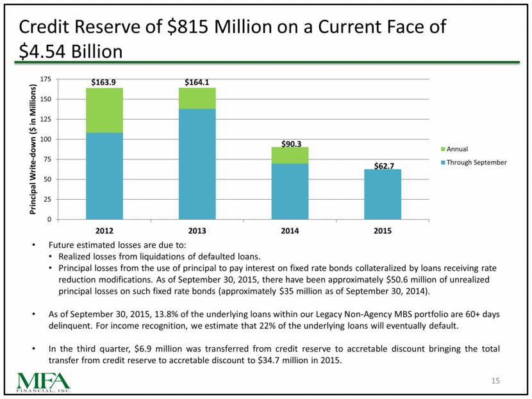The height and width of the screenshot is (399, 532).
Task: Click the blue Through September legend swatch
Action: point(443,163)
